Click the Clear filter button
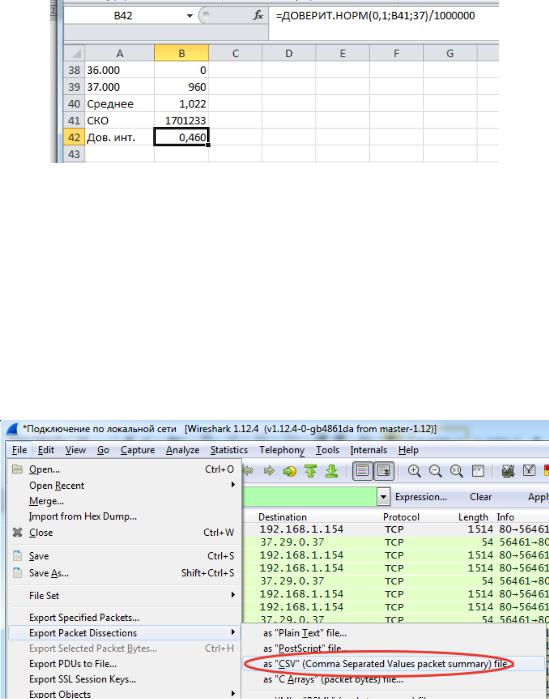Screen dimensions: 549x699 pyautogui.click(x=480, y=497)
